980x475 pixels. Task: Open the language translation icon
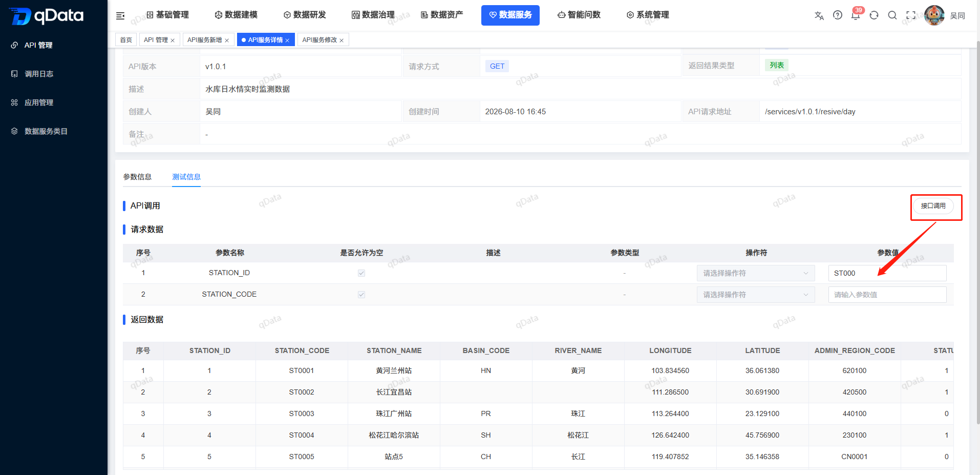pyautogui.click(x=819, y=15)
